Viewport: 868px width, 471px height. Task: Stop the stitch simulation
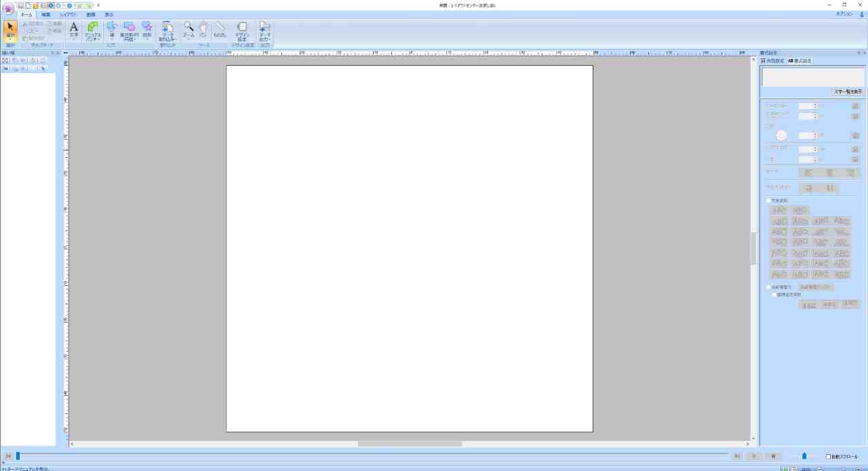(774, 457)
